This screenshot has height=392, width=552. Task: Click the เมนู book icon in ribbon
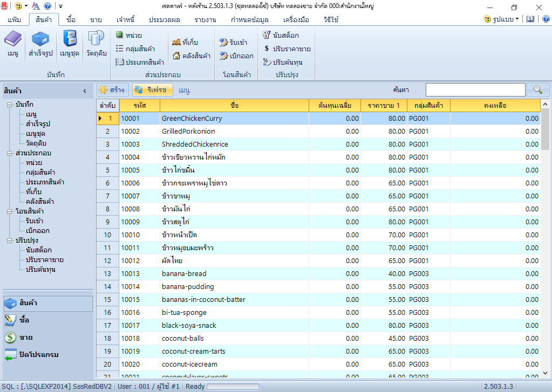[x=13, y=40]
